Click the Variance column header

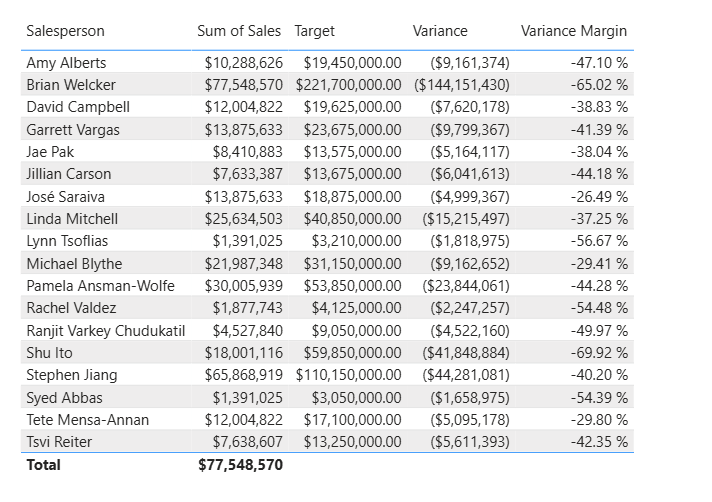point(440,31)
